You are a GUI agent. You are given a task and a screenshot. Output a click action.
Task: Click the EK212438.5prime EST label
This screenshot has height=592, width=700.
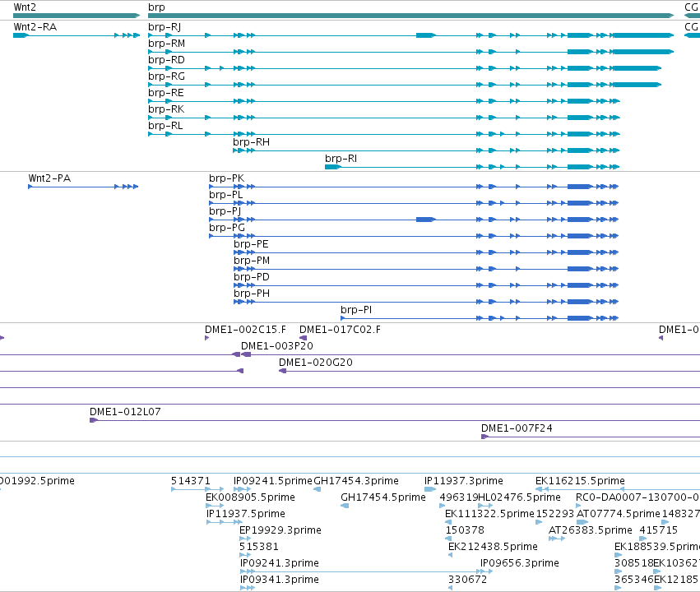493,547
